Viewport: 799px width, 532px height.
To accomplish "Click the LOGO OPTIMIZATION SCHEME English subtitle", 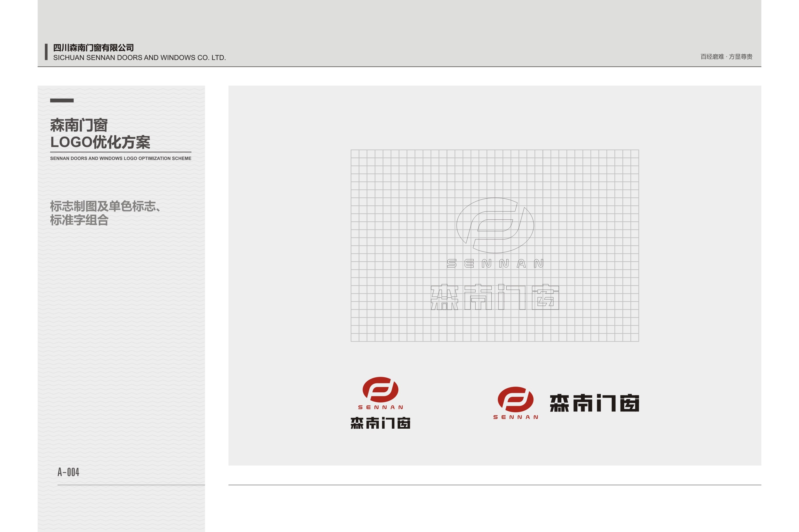I will tap(121, 159).
